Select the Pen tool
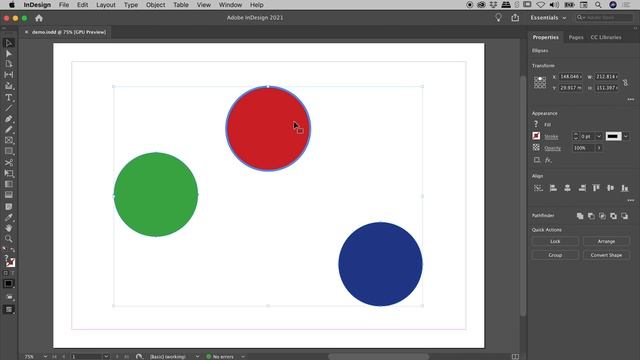This screenshot has height=360, width=640. 9,119
